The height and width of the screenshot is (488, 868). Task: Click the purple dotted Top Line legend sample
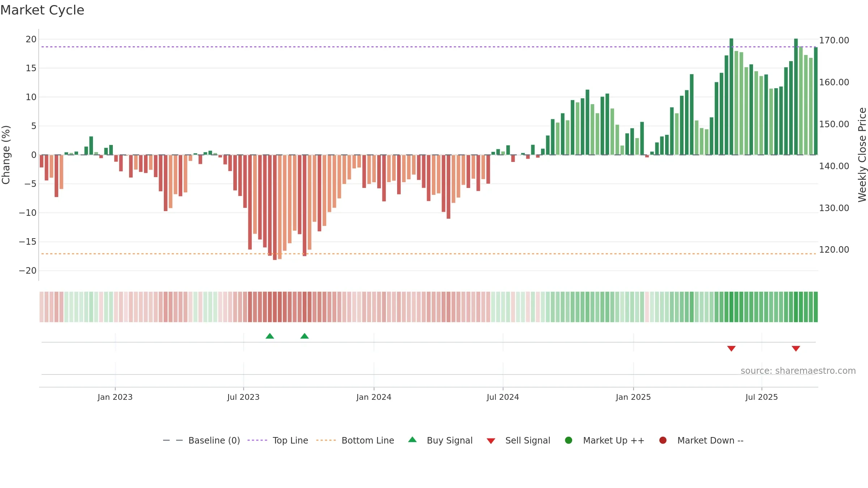coord(257,440)
